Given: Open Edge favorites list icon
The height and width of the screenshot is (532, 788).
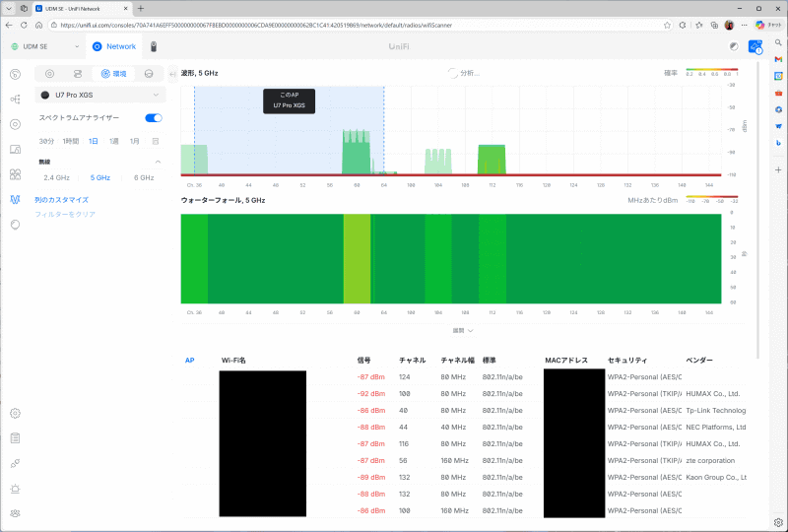Looking at the screenshot, I should [699, 25].
